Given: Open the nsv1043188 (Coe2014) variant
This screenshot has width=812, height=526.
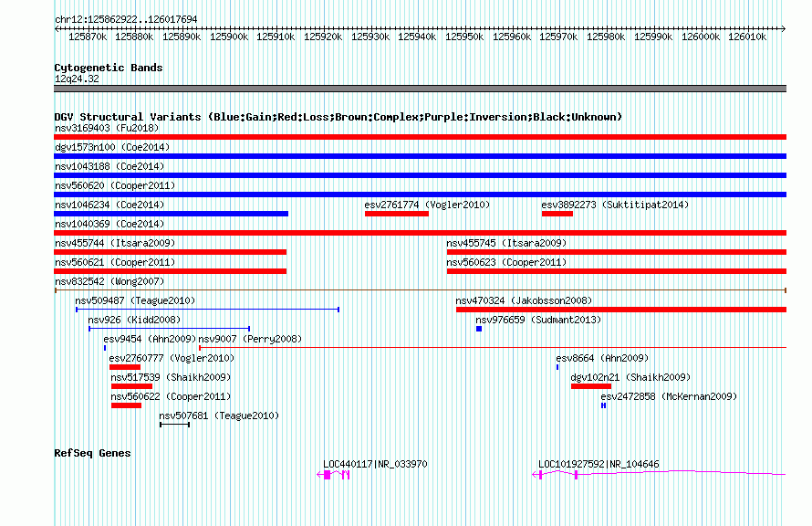Looking at the screenshot, I should point(109,166).
